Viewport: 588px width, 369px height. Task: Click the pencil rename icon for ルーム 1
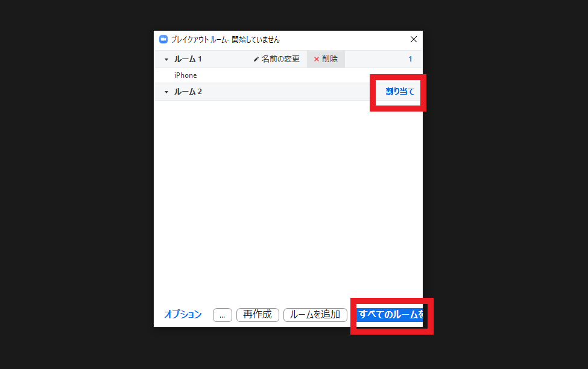[256, 59]
